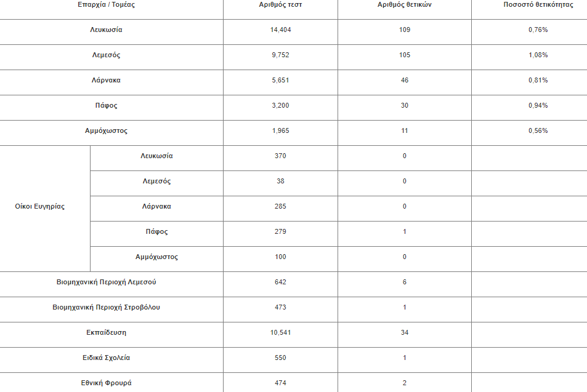The width and height of the screenshot is (587, 392).
Task: Click the 370 tests value under Οίκοι Ευγηρίας
Action: [x=280, y=156]
